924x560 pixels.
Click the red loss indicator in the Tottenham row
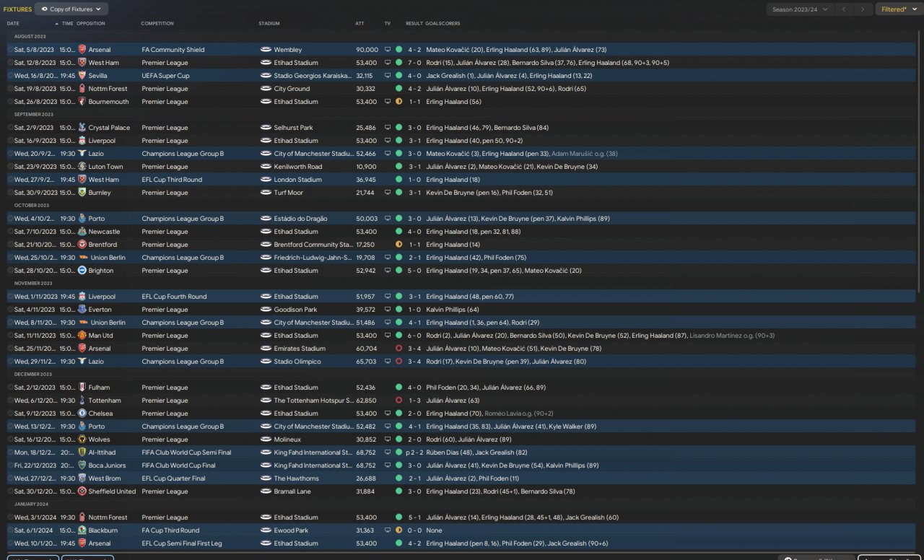pos(398,401)
